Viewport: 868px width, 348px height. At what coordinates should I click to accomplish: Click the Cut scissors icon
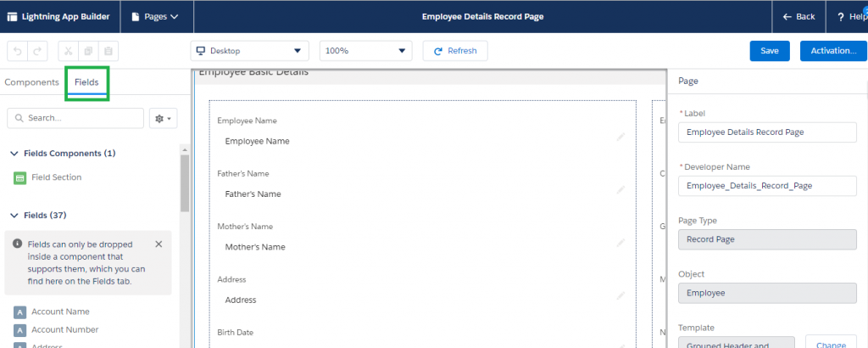(x=69, y=51)
